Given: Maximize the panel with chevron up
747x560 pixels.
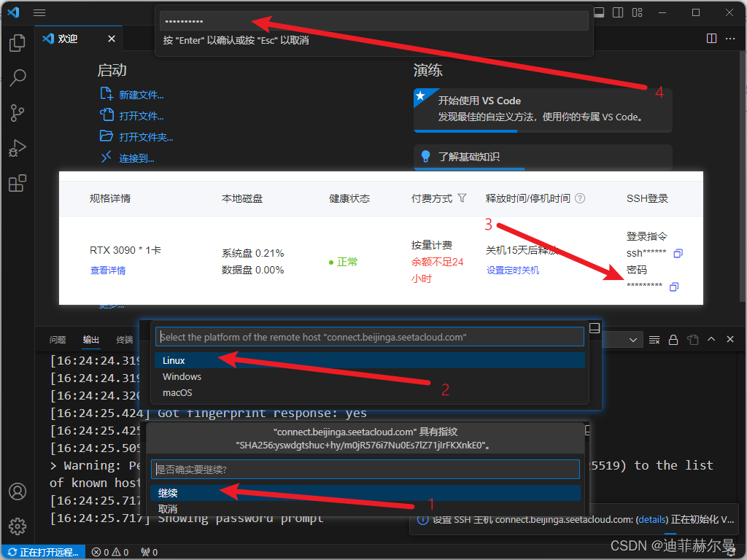Looking at the screenshot, I should pos(711,339).
